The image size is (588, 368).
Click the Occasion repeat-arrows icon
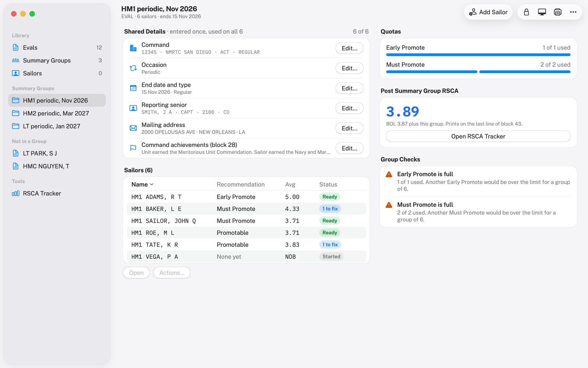[x=133, y=68]
